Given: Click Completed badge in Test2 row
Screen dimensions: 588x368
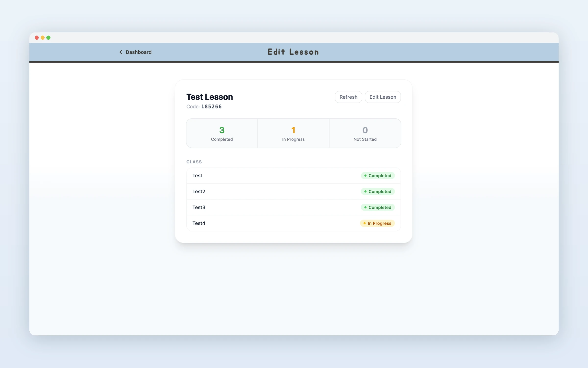Looking at the screenshot, I should tap(378, 192).
